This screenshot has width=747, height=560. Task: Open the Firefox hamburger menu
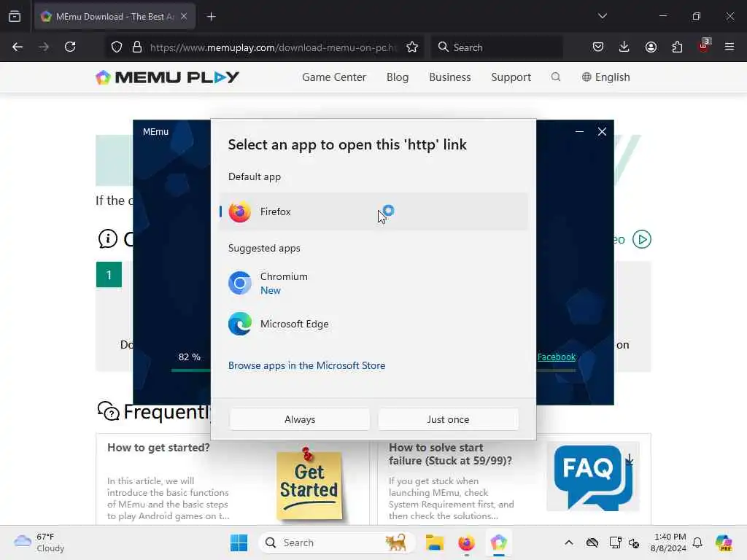729,47
